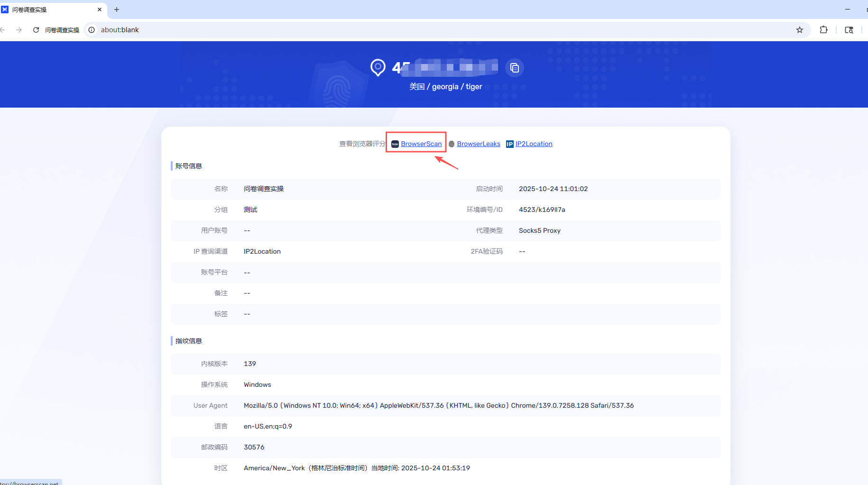868x485 pixels.
Task: Open a new tab with the plus button
Action: [117, 9]
